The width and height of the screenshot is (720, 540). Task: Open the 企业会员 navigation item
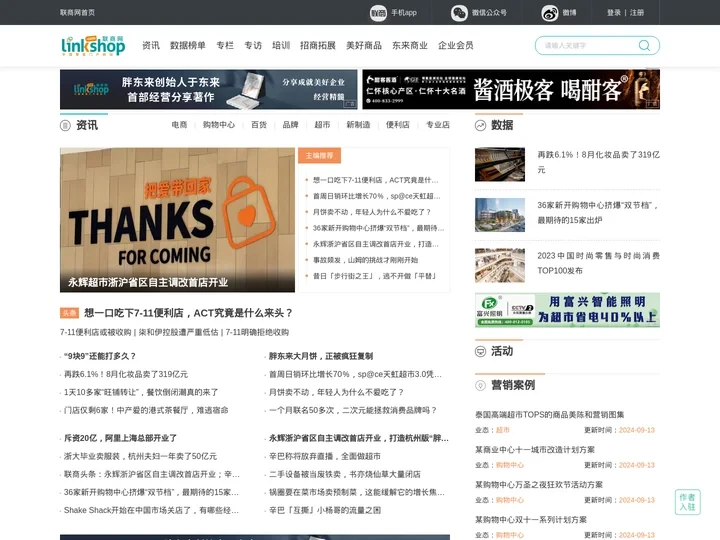456,45
